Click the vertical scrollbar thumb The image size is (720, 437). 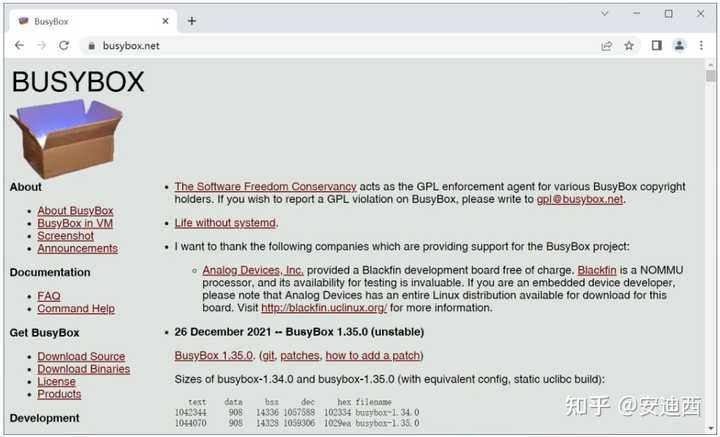click(711, 76)
